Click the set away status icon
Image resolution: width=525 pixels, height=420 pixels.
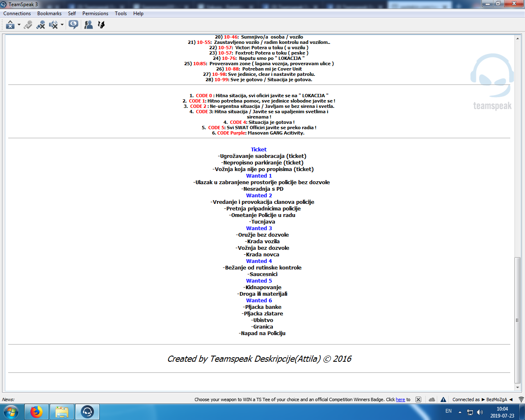(x=28, y=25)
